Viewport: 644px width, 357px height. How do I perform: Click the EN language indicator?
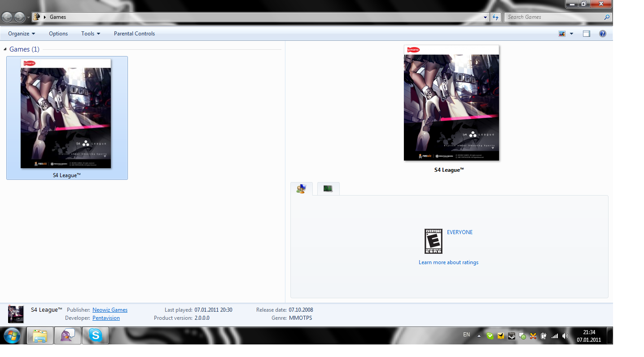click(466, 335)
